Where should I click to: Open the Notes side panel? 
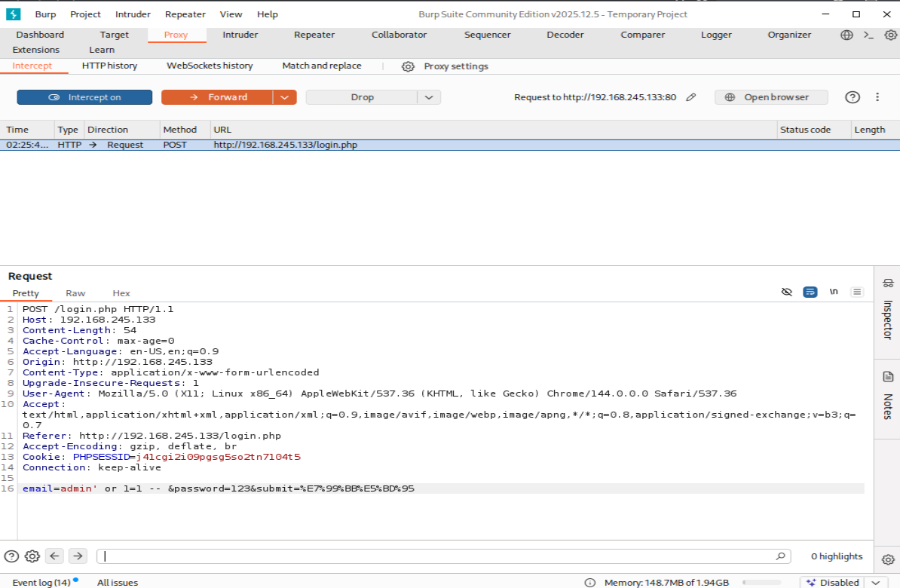coord(887,398)
